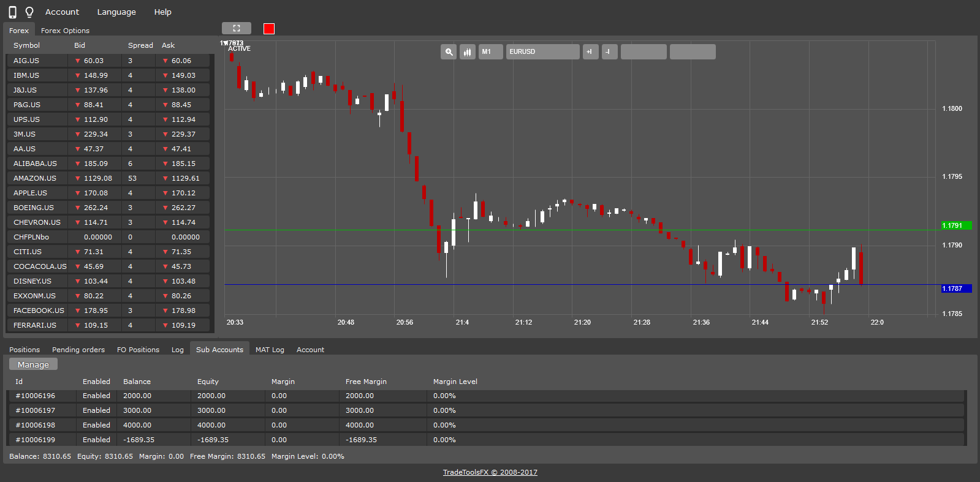This screenshot has height=482, width=980.
Task: Select sub account #10006198 row
Action: pos(36,425)
